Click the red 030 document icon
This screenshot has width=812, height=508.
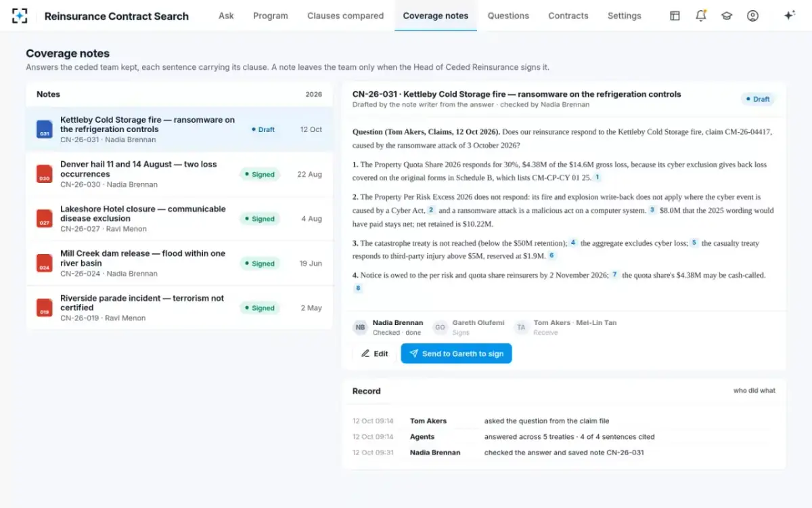[44, 174]
